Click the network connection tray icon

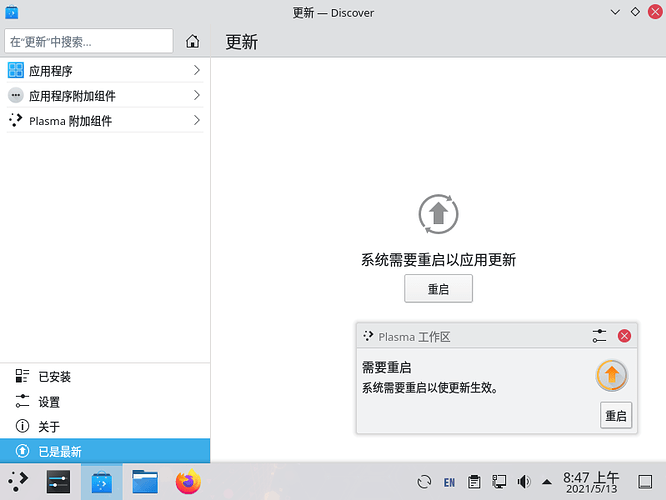click(x=499, y=482)
